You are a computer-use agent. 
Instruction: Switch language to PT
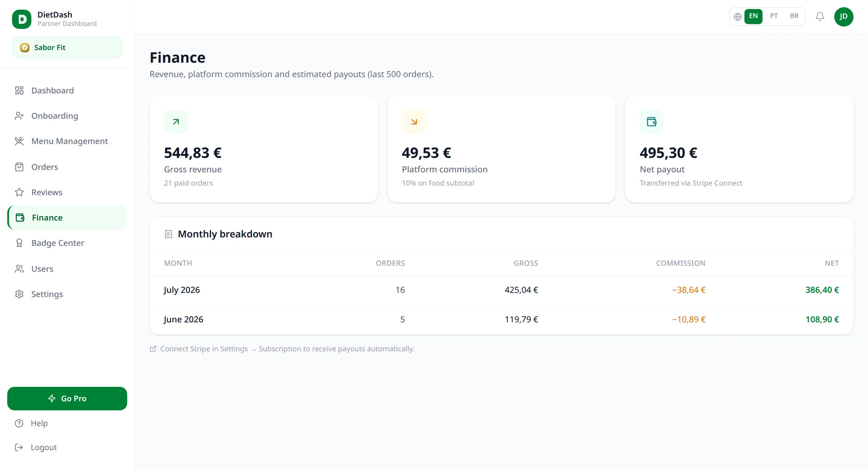774,16
